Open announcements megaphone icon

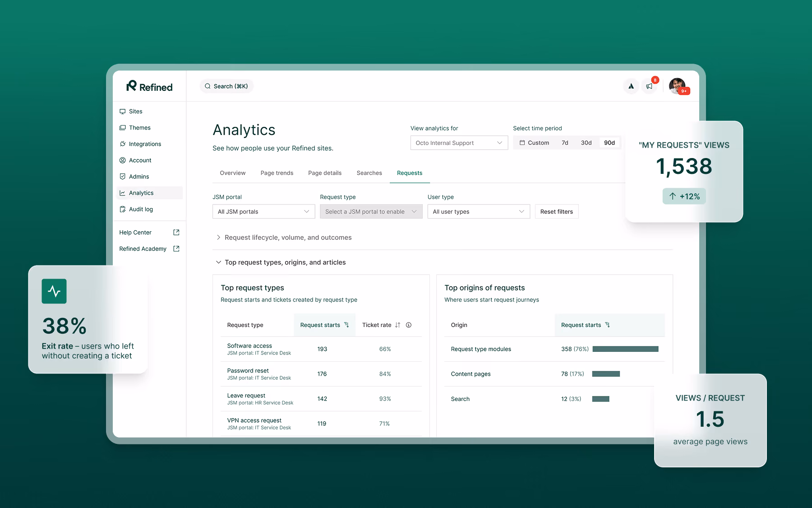pyautogui.click(x=649, y=86)
